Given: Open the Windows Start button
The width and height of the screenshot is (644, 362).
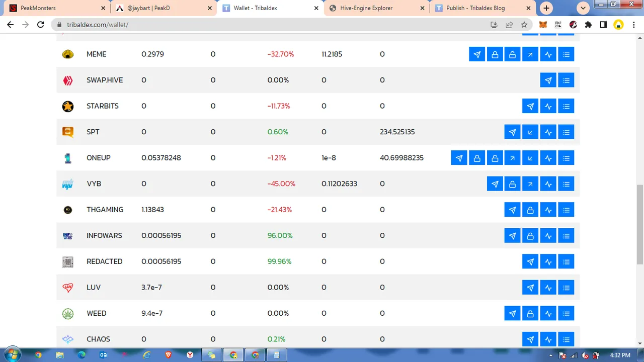Looking at the screenshot, I should [13, 354].
